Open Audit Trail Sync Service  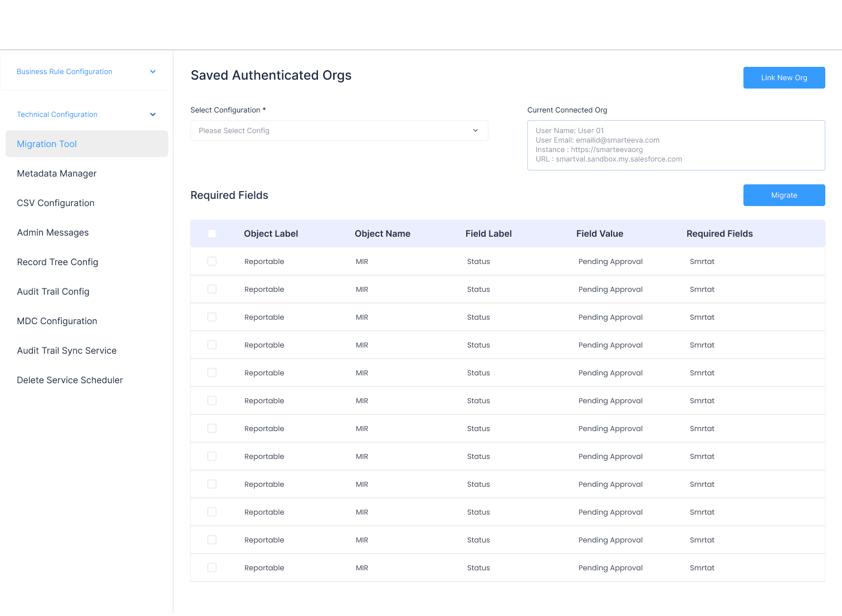(x=67, y=350)
